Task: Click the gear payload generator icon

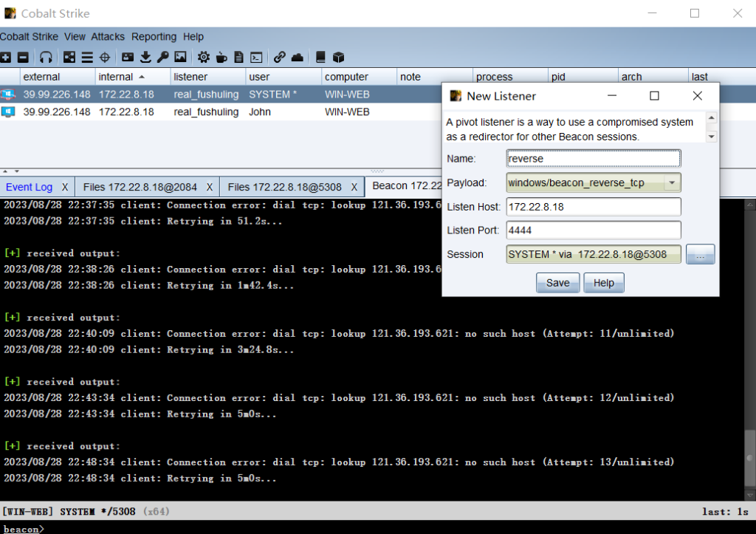Action: tap(203, 57)
